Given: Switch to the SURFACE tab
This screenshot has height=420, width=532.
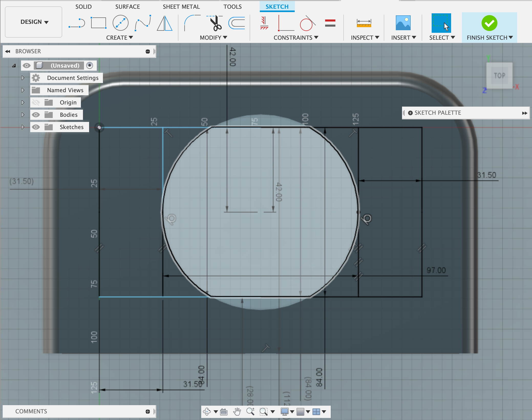Looking at the screenshot, I should 127,7.
